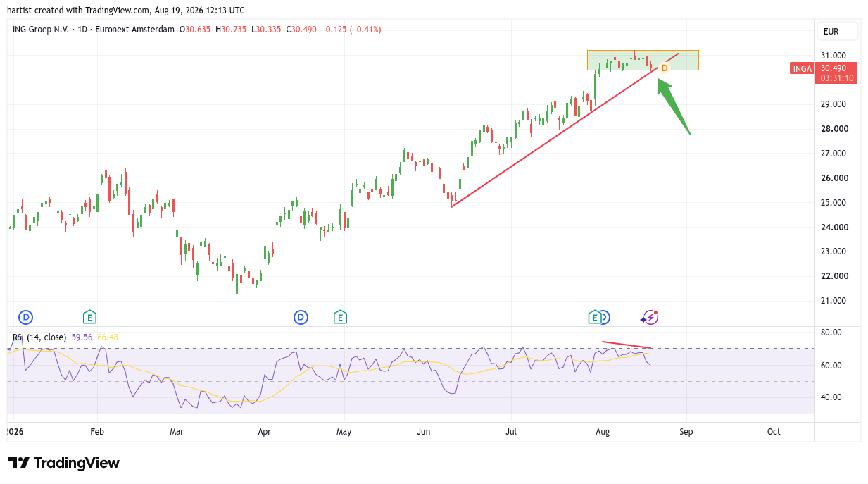Click the 31.000 price axis label
Screen dimensions: 868x484
834,56
